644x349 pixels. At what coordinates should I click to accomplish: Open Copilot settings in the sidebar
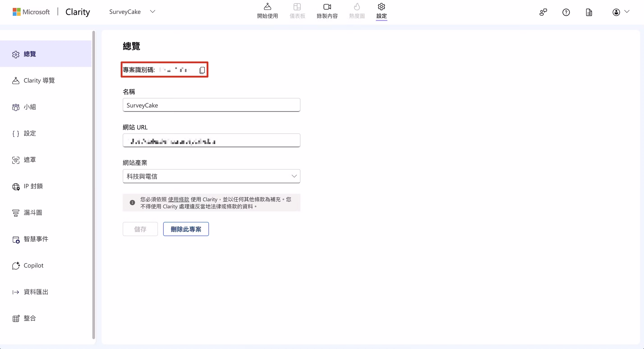coord(46,265)
